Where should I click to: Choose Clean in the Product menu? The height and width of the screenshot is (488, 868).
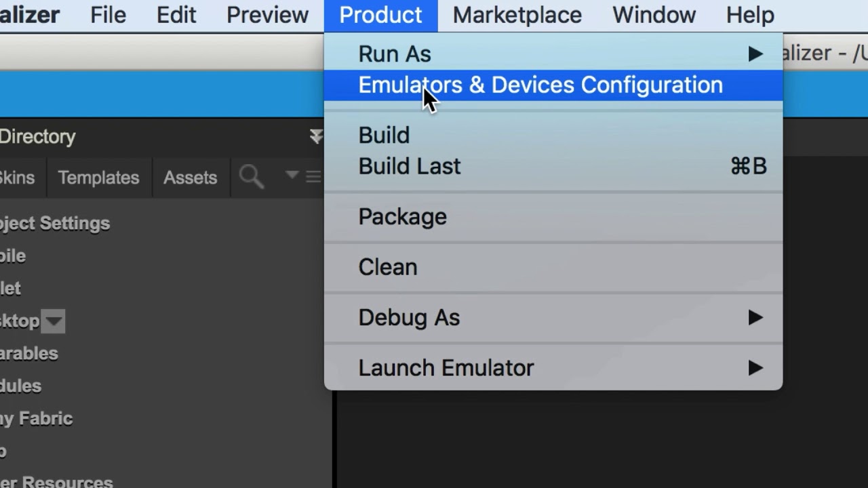(x=387, y=267)
